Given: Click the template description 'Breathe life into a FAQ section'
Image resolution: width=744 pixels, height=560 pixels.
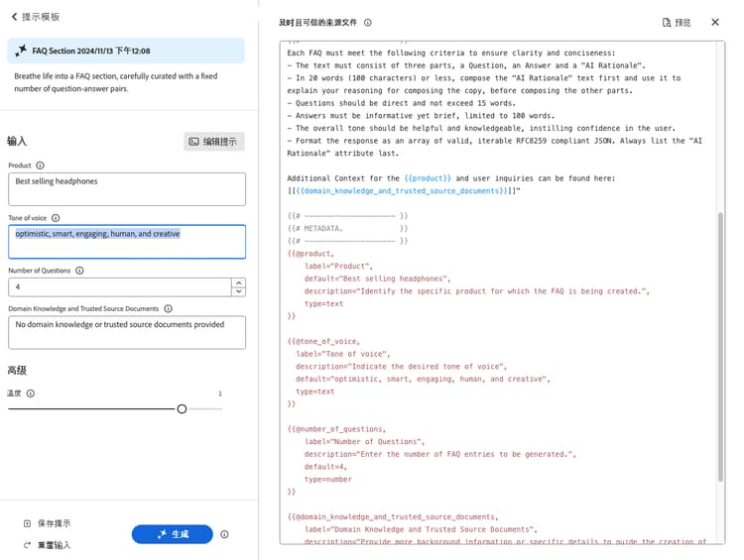Looking at the screenshot, I should click(x=116, y=82).
